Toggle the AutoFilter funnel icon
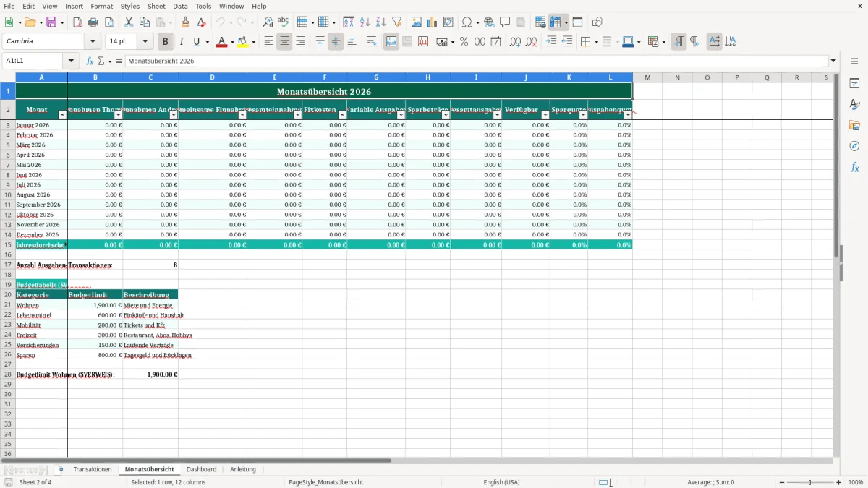The image size is (868, 488). (397, 22)
